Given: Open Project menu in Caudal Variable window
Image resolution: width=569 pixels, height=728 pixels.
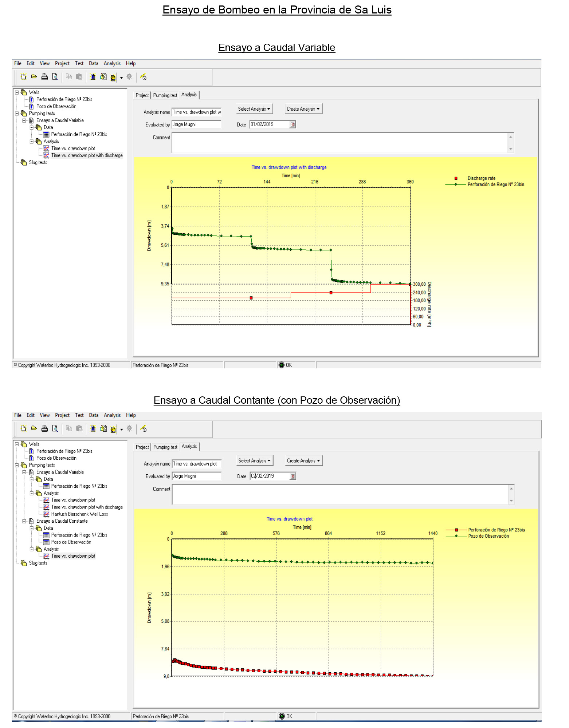Looking at the screenshot, I should (x=62, y=63).
